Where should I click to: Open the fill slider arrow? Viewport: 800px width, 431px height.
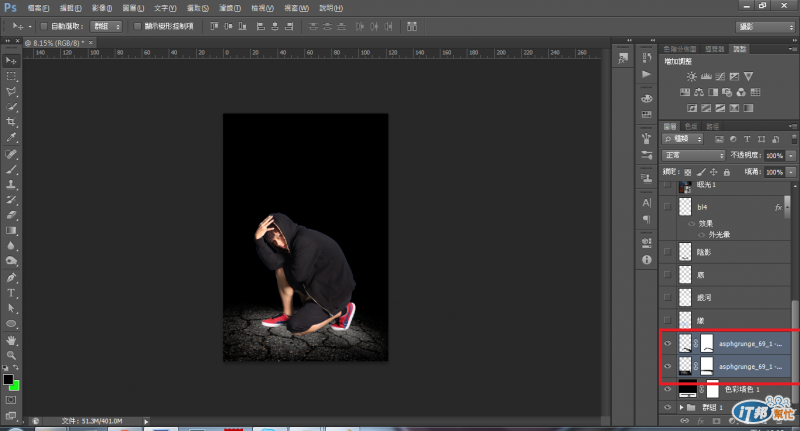[791, 172]
